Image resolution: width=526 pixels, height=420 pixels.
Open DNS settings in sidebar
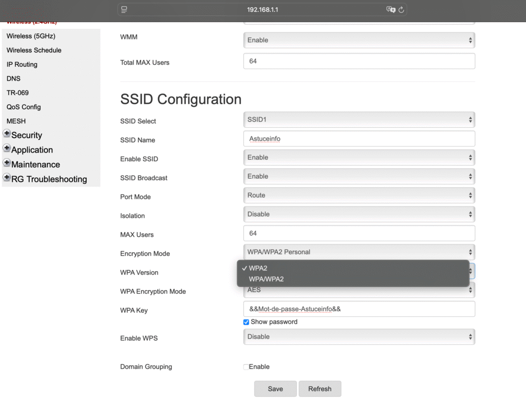click(x=13, y=79)
